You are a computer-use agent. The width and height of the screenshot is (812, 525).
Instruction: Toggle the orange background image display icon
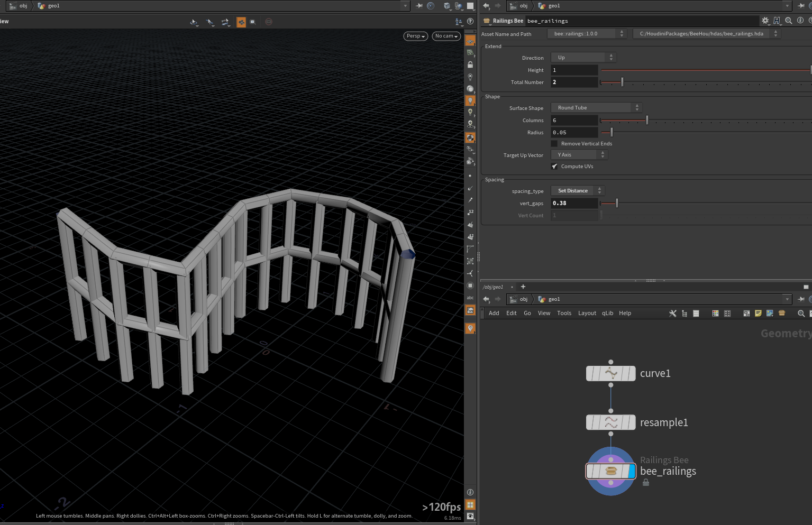coord(470,310)
